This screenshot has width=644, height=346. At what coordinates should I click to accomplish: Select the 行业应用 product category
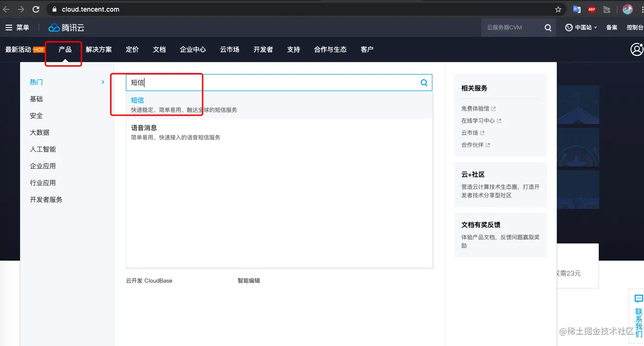[43, 183]
